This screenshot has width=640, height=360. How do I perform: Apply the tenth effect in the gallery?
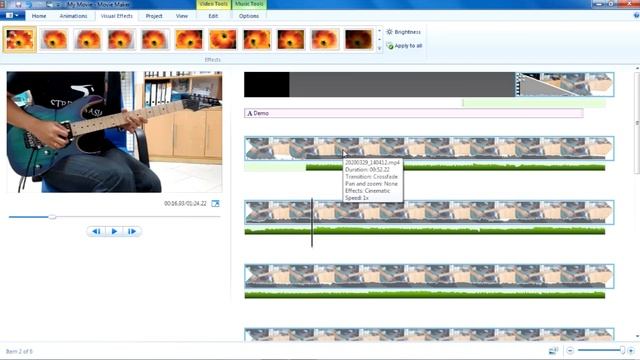(324, 40)
